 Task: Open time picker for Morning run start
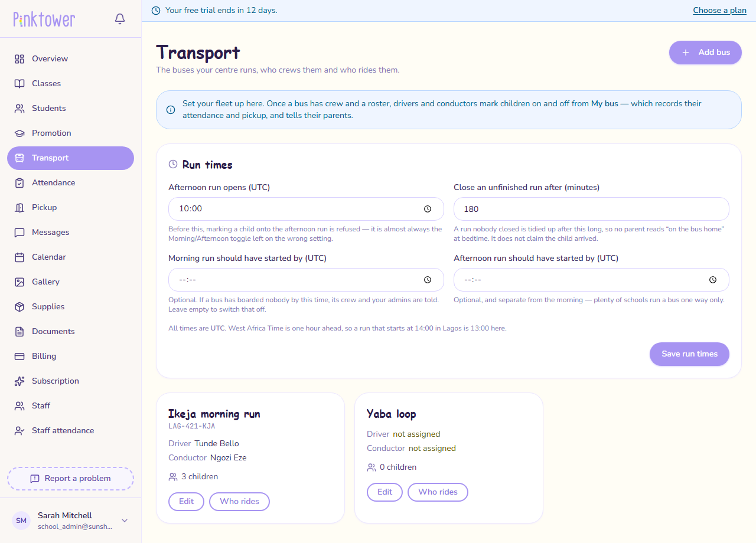pyautogui.click(x=428, y=280)
